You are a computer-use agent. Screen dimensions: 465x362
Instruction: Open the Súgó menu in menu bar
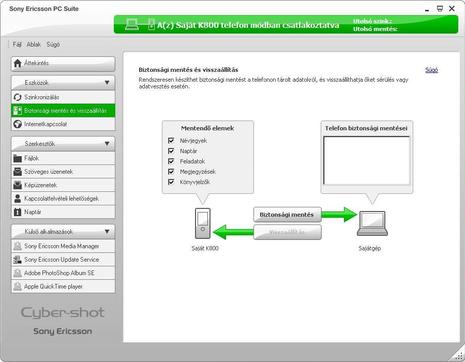(53, 44)
